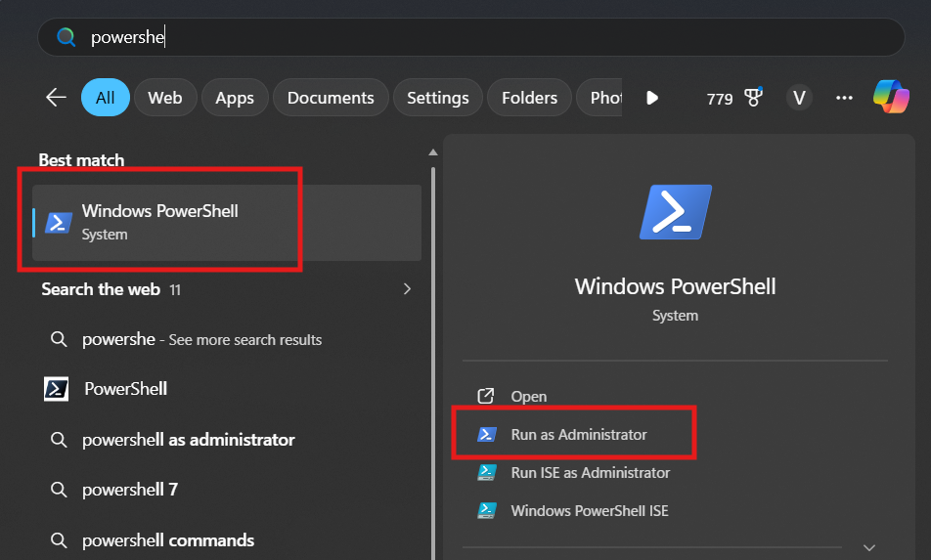Open the Copilot icon
The image size is (931, 560).
click(891, 97)
